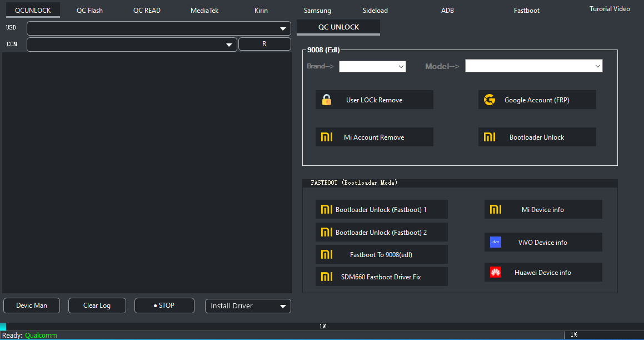Click the status bar 1% progress indicator

(x=604, y=334)
